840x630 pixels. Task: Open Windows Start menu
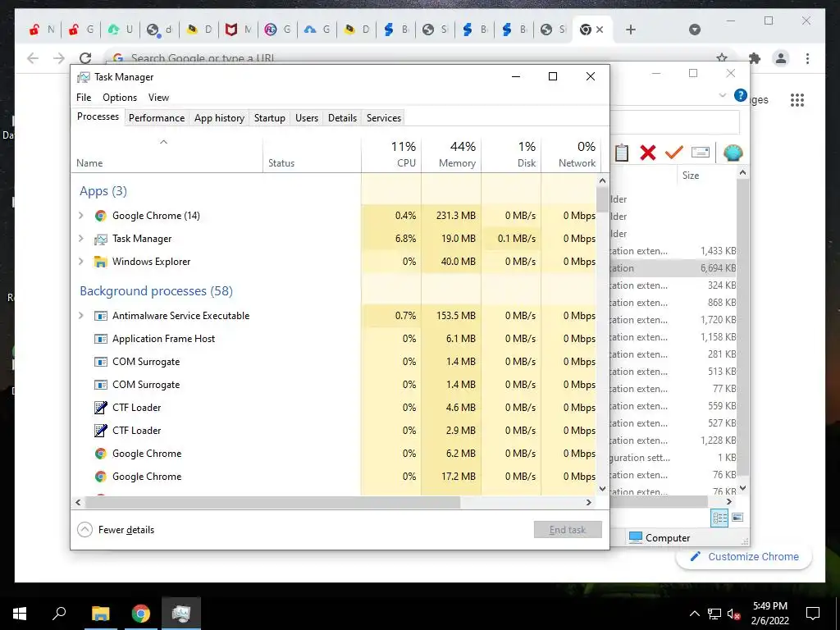(x=20, y=614)
